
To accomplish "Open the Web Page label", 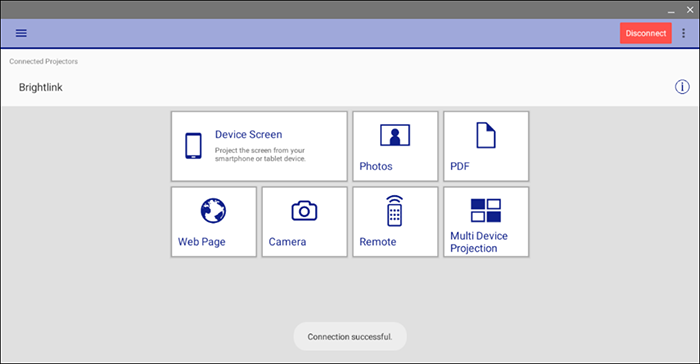I will pyautogui.click(x=202, y=242).
